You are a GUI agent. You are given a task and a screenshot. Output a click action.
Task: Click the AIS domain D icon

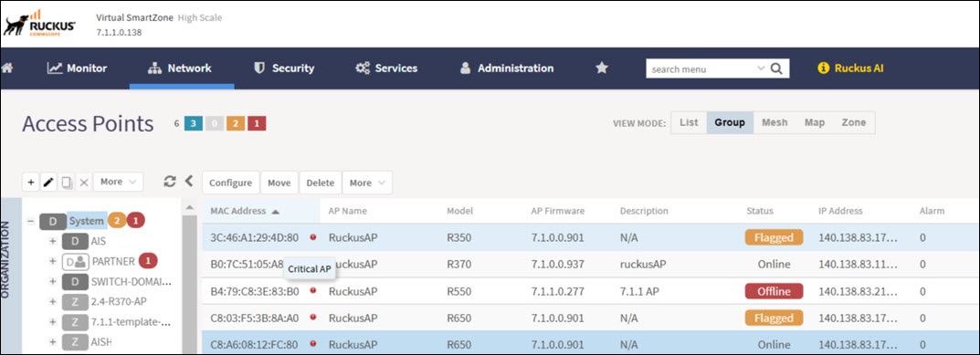(75, 241)
